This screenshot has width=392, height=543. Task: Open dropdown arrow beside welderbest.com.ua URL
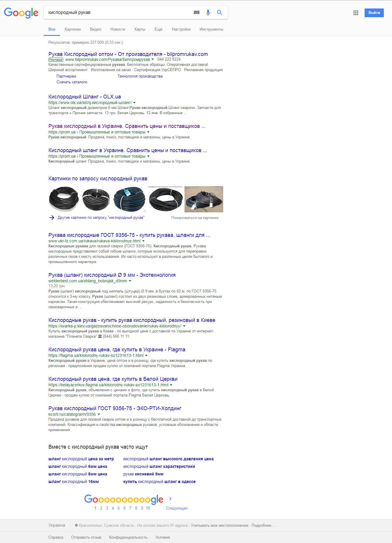(130, 281)
